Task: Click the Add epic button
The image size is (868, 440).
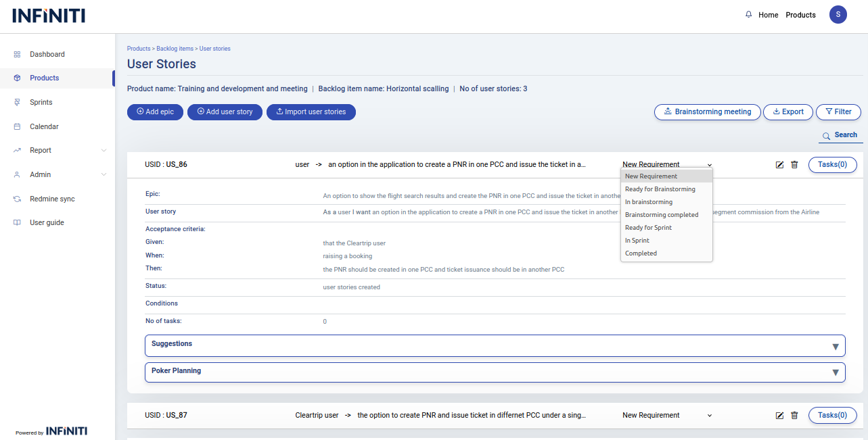Action: [x=155, y=112]
